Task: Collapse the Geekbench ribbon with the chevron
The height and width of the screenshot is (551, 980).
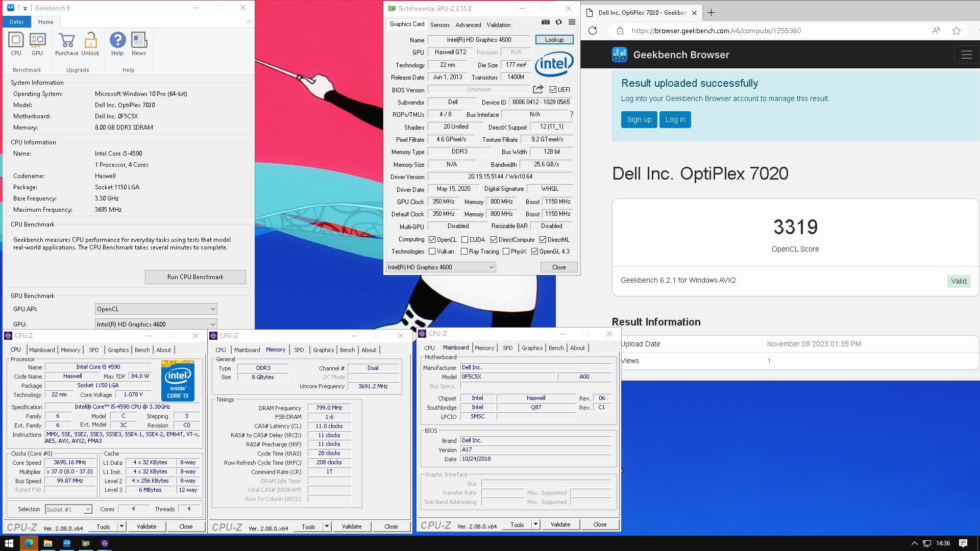Action: coord(249,21)
